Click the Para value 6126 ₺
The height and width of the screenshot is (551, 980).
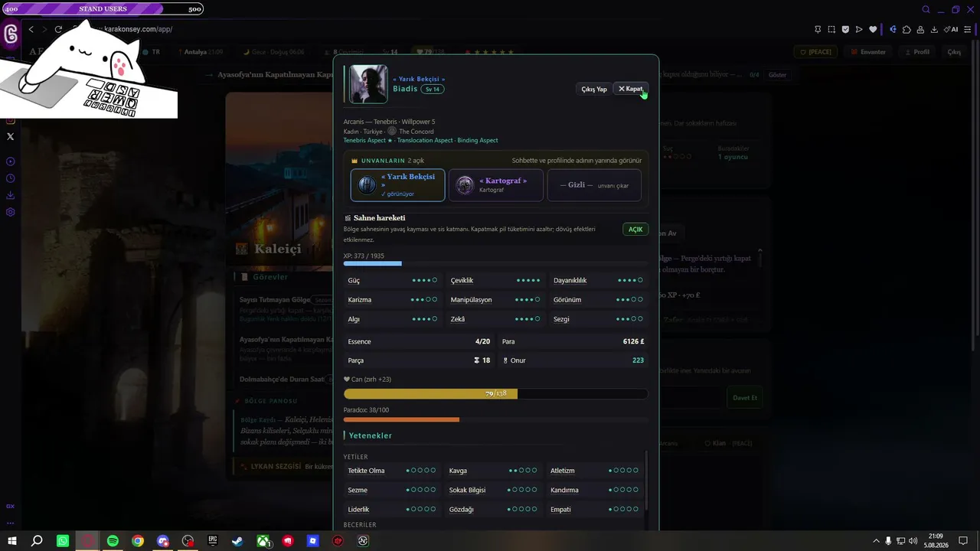633,341
